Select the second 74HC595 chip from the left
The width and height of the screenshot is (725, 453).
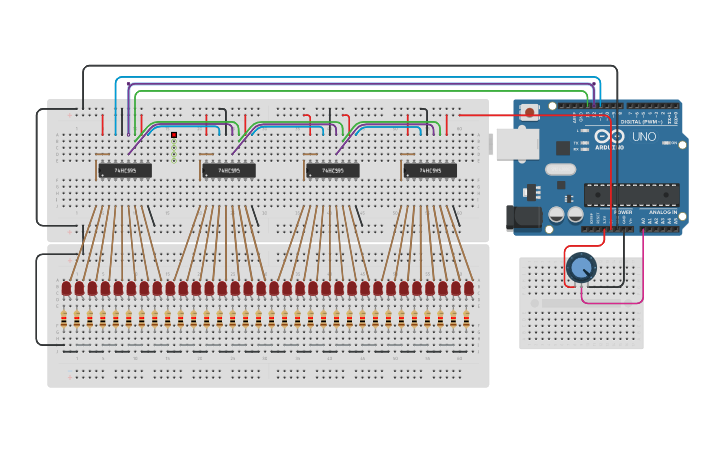[229, 171]
